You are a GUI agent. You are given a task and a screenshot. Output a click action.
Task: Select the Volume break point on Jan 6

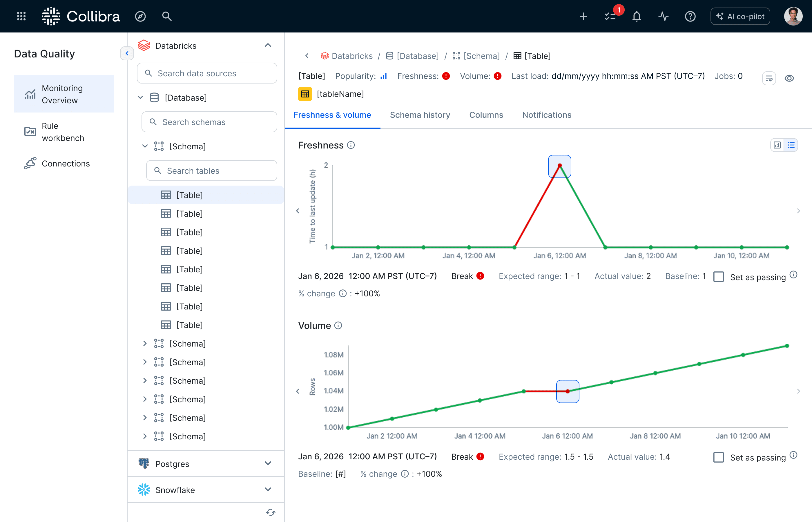pyautogui.click(x=568, y=391)
